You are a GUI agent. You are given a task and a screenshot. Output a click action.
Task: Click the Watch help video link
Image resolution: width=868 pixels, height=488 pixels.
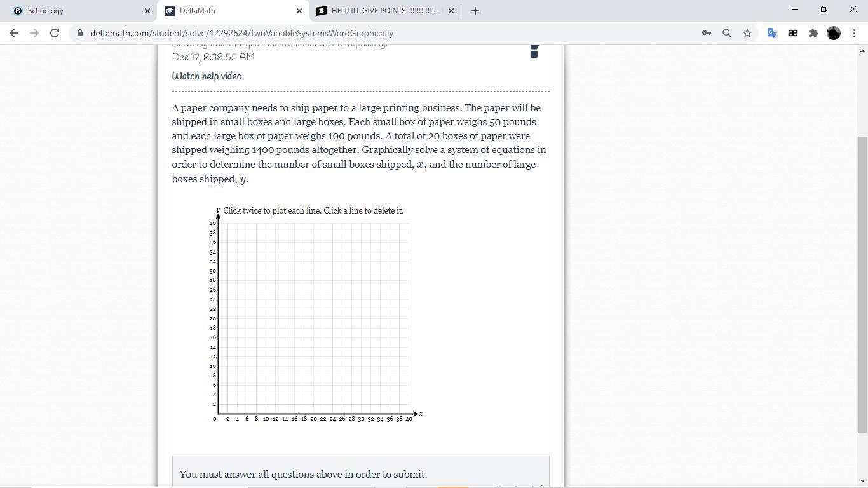click(207, 76)
